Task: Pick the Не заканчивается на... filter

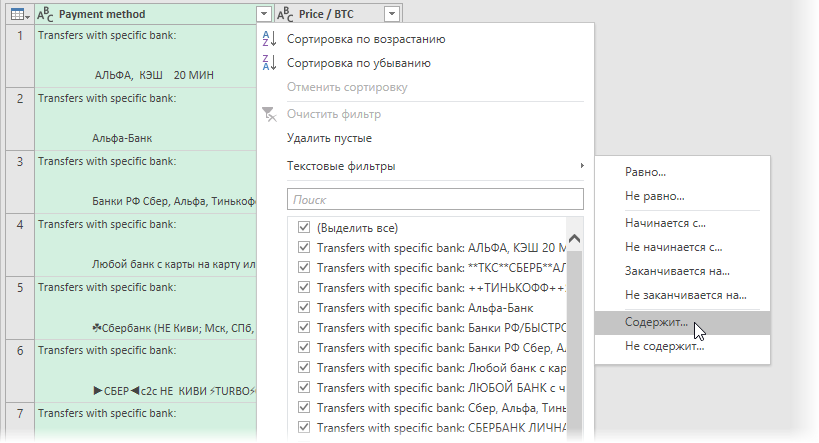Action: pos(685,295)
